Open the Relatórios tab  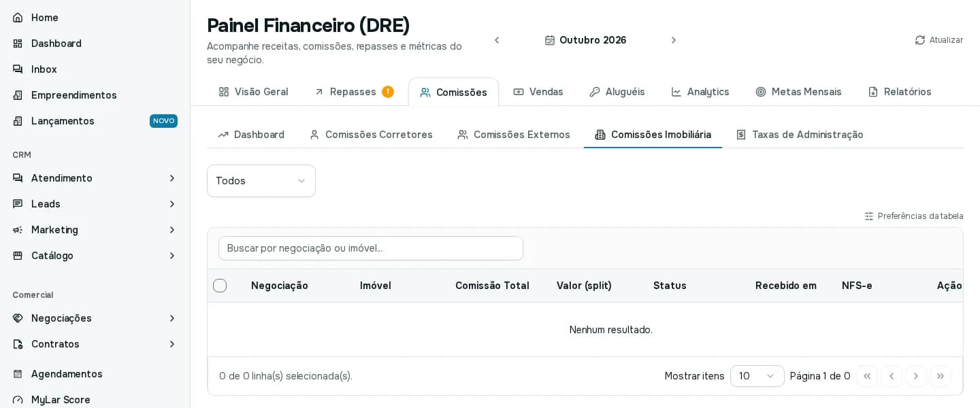tap(900, 92)
